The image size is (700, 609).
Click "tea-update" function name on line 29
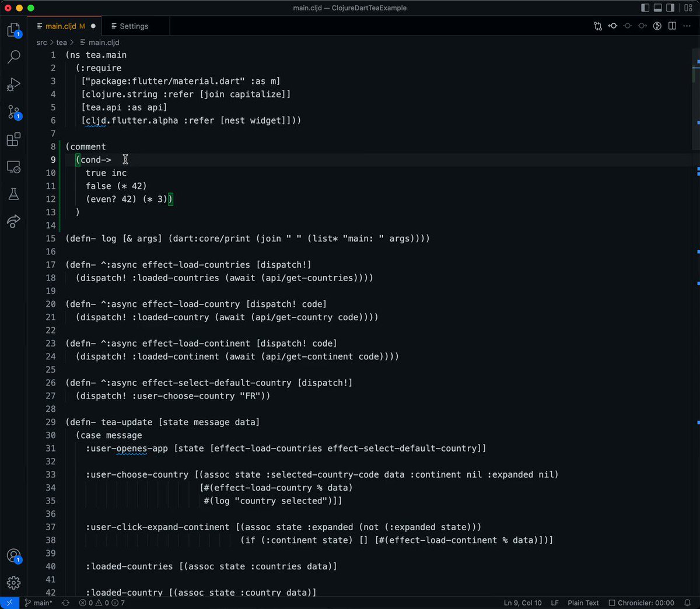127,422
